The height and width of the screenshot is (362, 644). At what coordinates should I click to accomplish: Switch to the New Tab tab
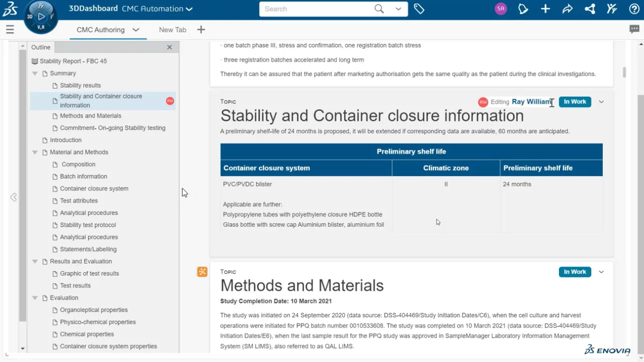pos(173,30)
